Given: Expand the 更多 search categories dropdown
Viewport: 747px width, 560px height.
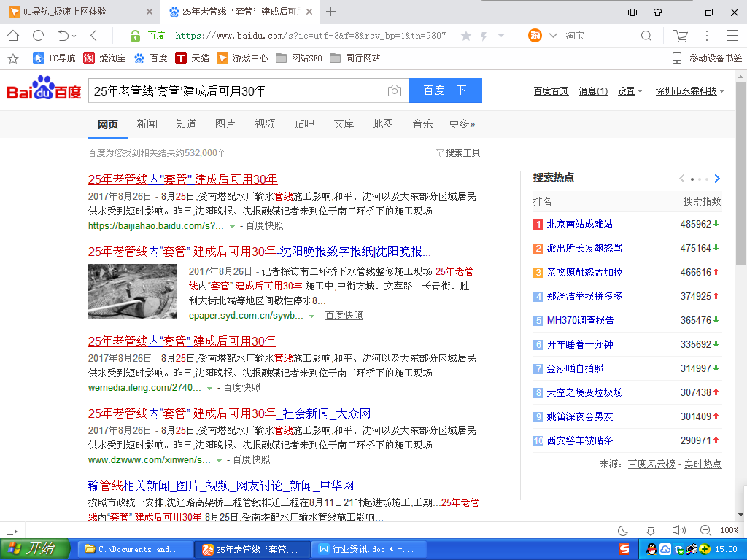Looking at the screenshot, I should point(460,124).
